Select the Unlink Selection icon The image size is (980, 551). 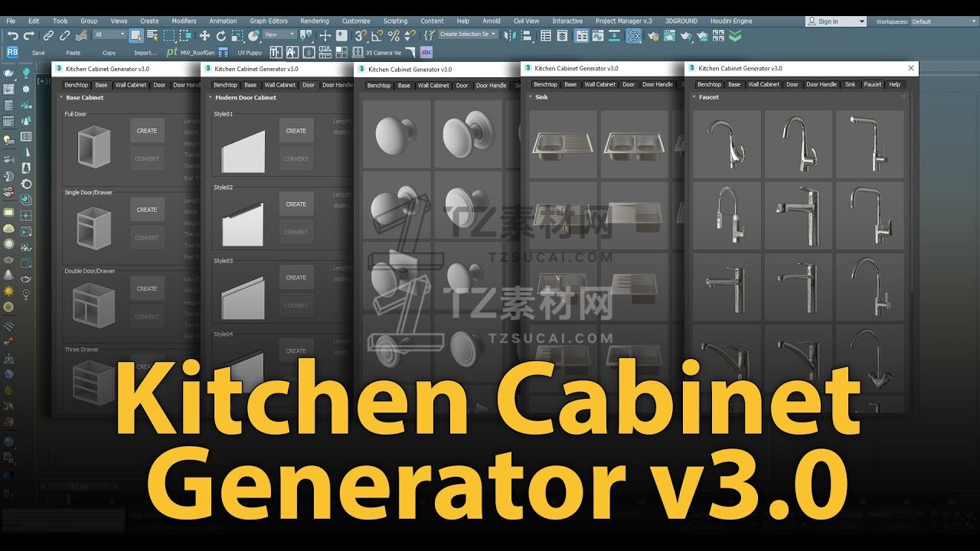click(x=64, y=35)
